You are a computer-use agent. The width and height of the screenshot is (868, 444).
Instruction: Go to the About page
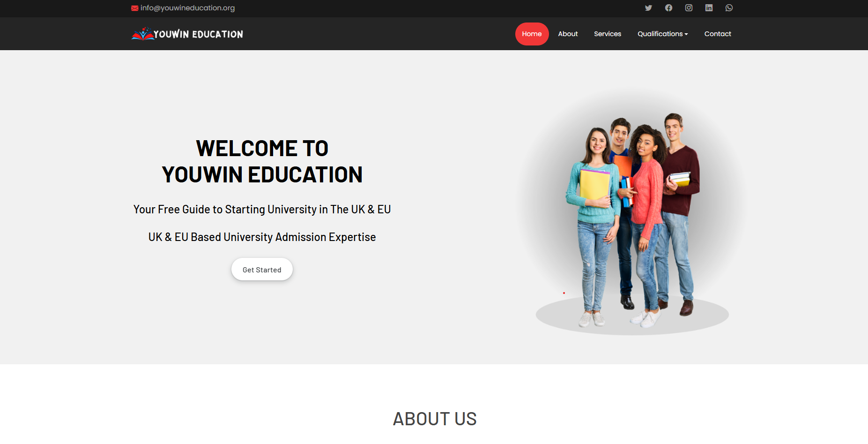(568, 34)
